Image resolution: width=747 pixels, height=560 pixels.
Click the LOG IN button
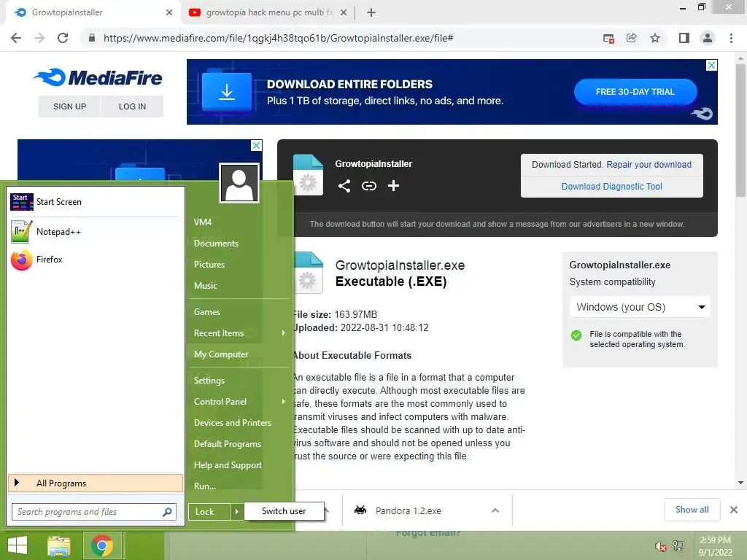(133, 106)
